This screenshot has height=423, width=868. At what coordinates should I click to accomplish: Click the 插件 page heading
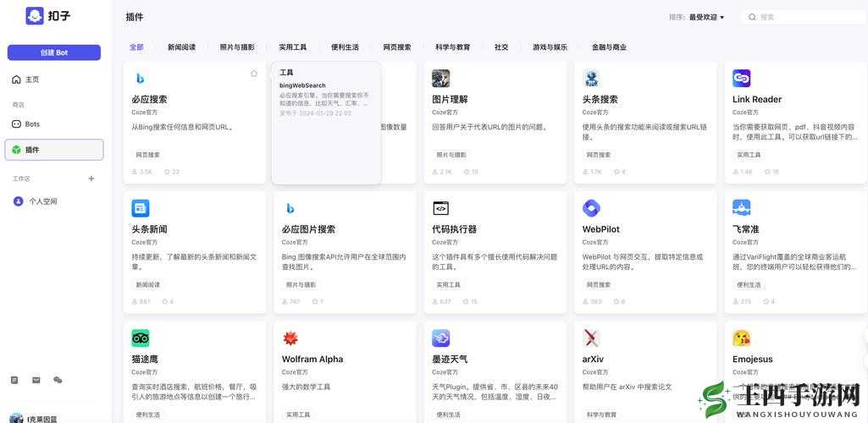[x=135, y=17]
